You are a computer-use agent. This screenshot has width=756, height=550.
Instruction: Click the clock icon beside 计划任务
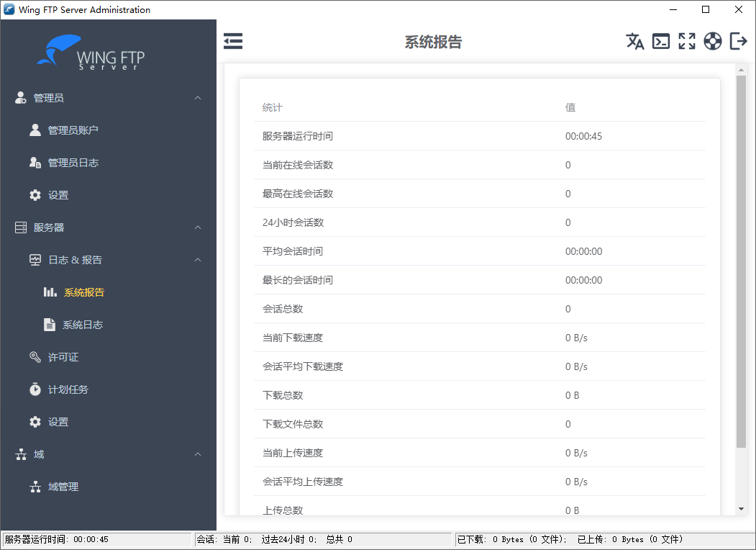point(35,389)
